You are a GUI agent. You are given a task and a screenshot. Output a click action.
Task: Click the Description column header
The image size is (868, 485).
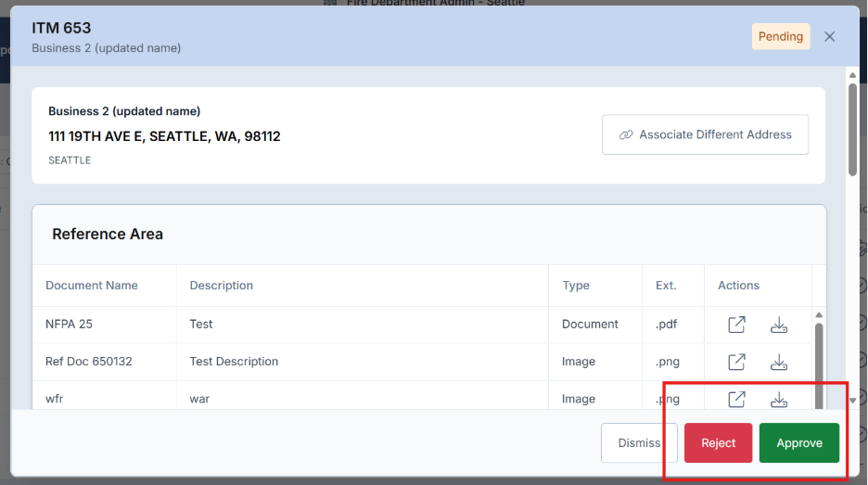pos(222,286)
